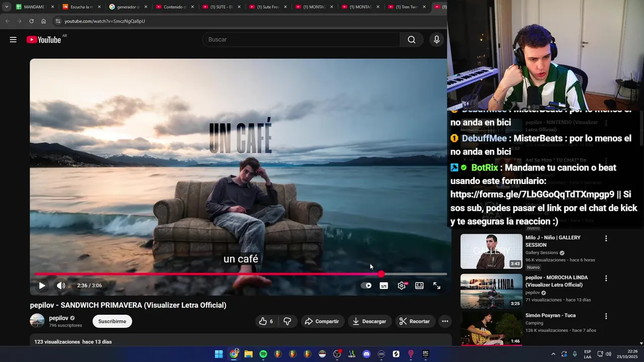Dislike the video with thumbs down
Image resolution: width=644 pixels, height=362 pixels.
(x=287, y=321)
